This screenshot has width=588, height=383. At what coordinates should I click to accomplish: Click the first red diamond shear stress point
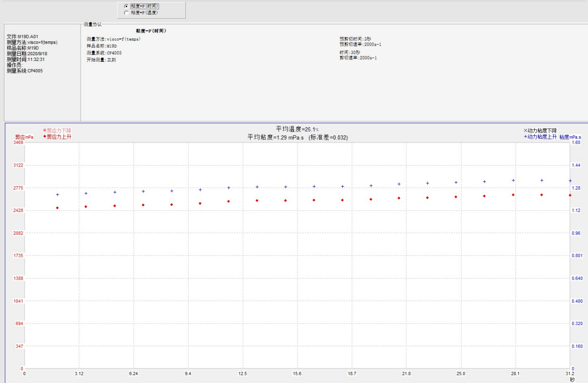[58, 208]
